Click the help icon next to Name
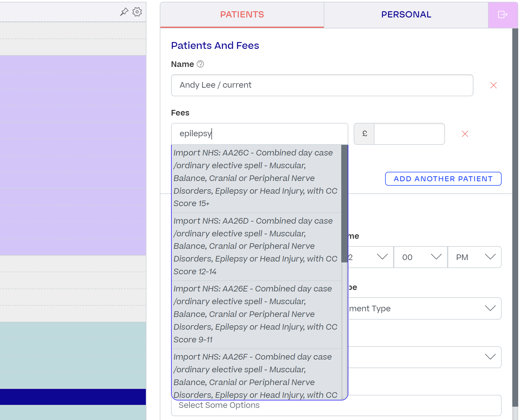 pyautogui.click(x=200, y=64)
